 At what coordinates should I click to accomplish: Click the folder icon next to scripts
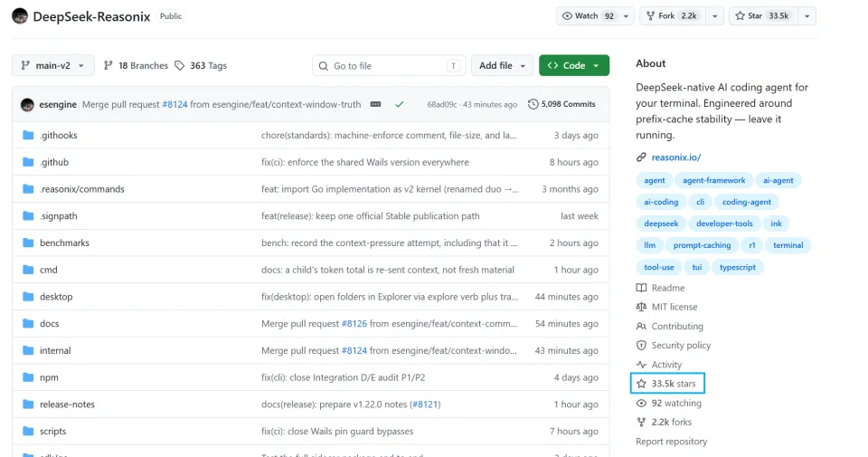(x=28, y=431)
